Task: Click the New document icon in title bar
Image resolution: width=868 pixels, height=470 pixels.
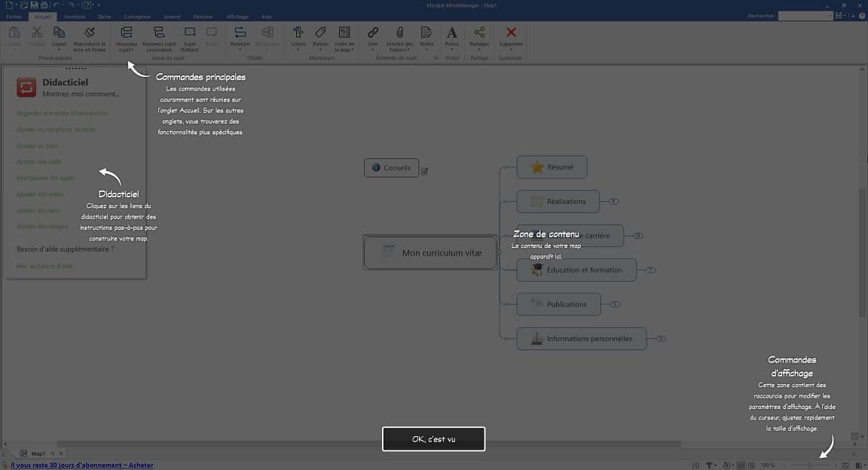Action: pos(9,5)
